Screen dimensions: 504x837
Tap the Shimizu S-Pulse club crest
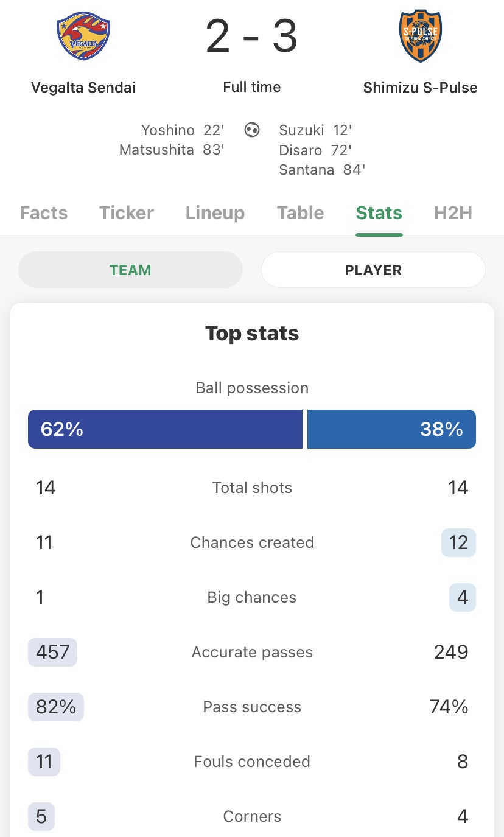420,37
